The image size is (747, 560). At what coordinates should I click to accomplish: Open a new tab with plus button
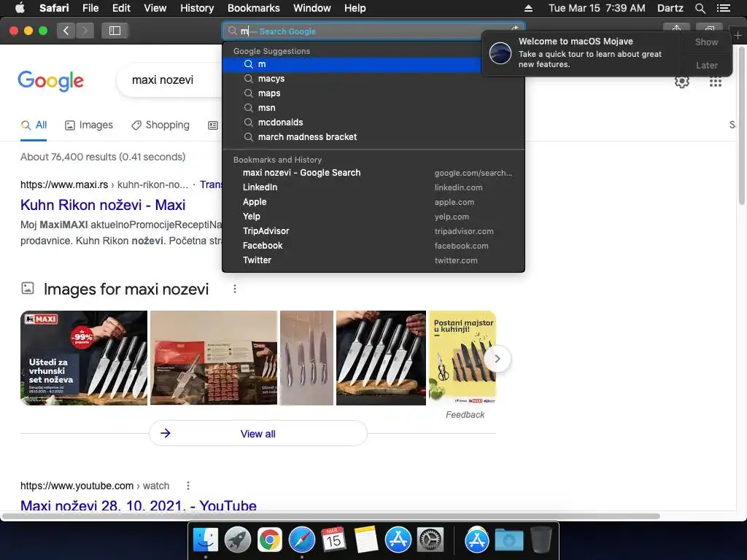pos(738,35)
